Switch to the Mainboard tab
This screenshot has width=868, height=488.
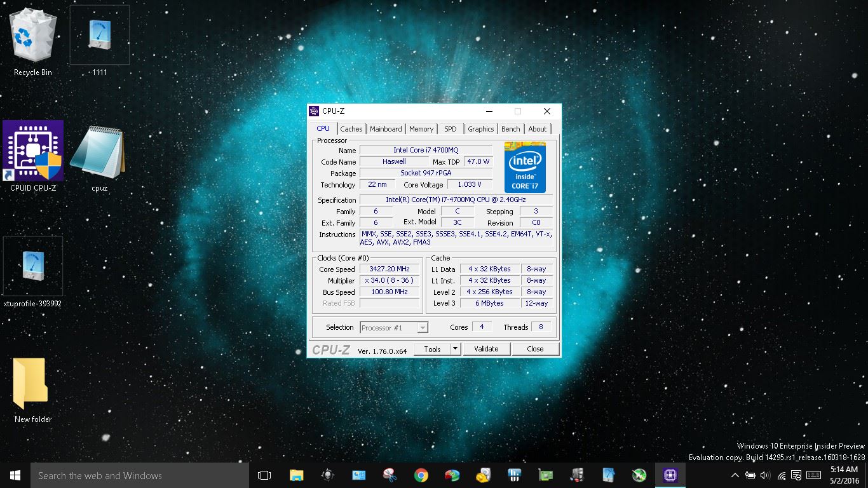pyautogui.click(x=386, y=129)
